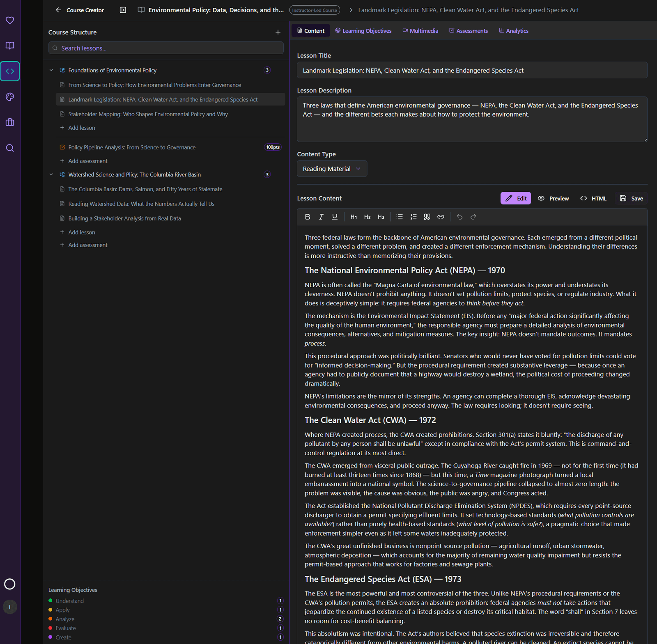Open the Learning Objectives tab
The width and height of the screenshot is (657, 644).
(363, 31)
